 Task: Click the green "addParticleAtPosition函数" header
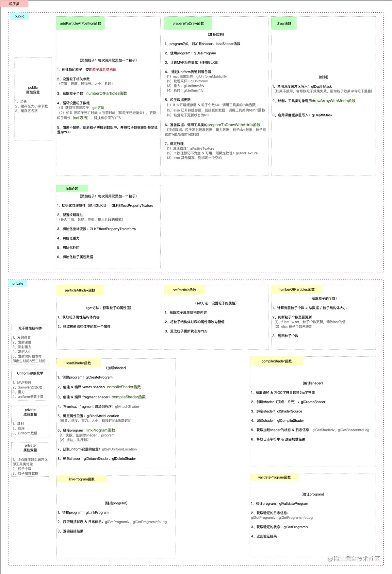[80, 23]
